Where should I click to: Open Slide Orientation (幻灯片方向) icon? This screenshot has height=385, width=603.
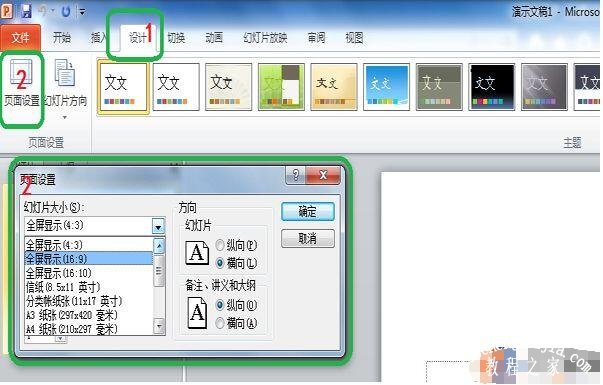tap(65, 73)
